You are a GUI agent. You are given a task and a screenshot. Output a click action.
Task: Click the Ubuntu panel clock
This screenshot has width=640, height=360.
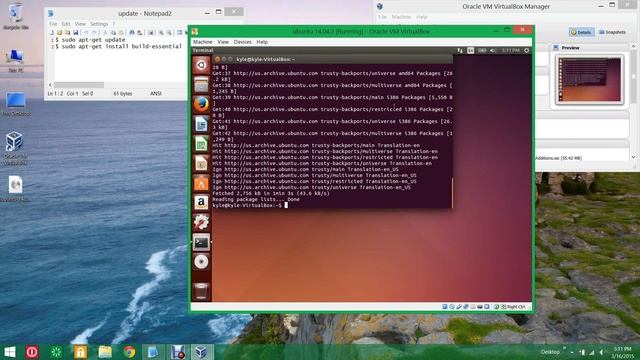[511, 50]
